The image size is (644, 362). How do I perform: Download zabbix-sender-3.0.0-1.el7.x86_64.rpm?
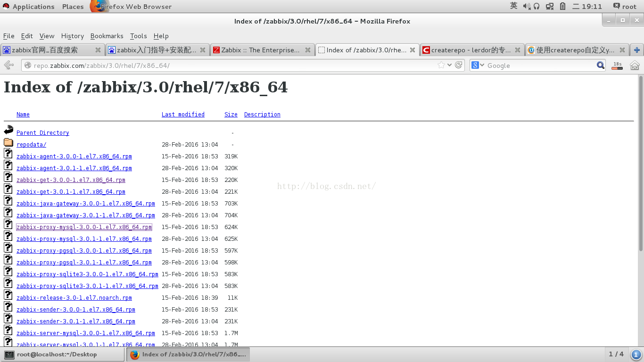tap(76, 310)
